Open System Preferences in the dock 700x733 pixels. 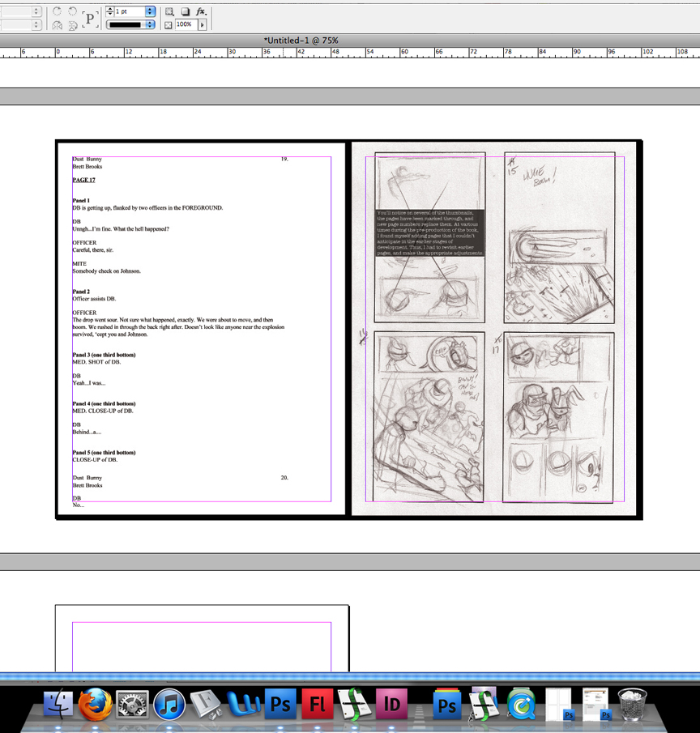tap(132, 705)
